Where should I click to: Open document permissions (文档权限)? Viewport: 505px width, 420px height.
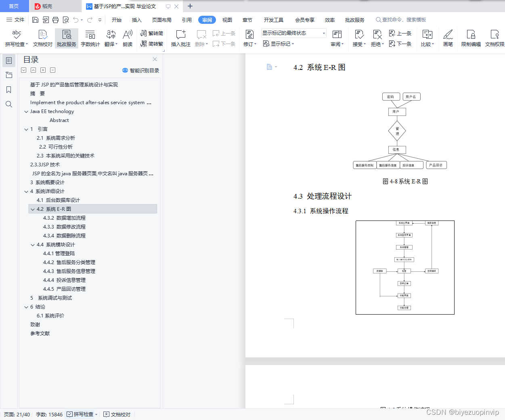[495, 38]
